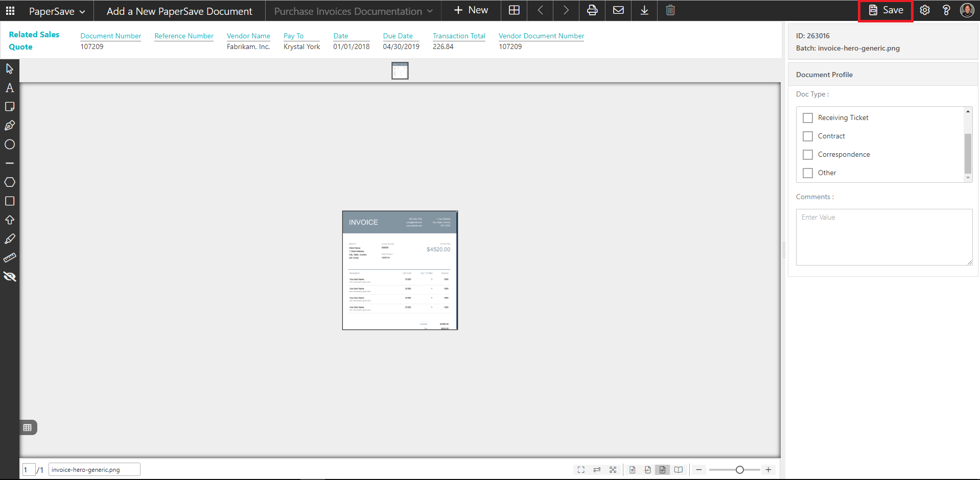Click the Due Date link

[x=398, y=36]
